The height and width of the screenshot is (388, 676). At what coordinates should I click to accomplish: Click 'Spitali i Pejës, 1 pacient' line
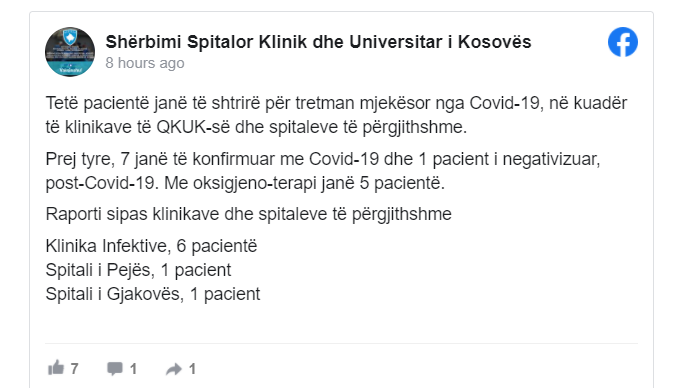click(138, 270)
